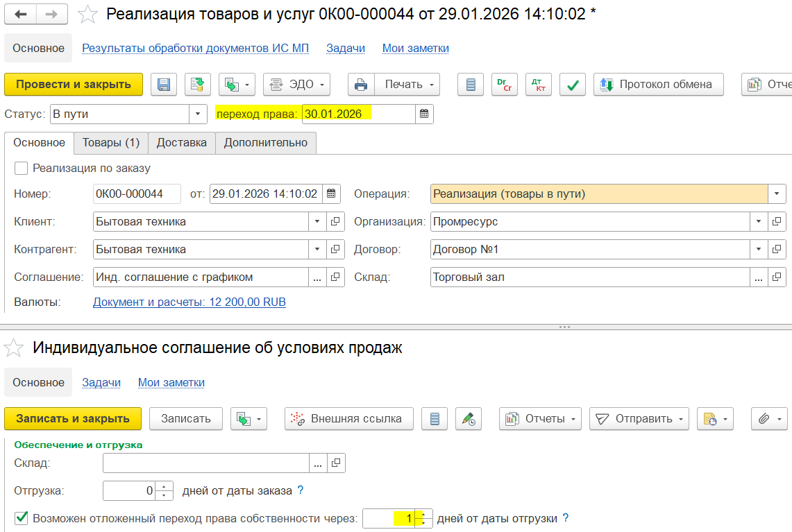This screenshot has height=532, width=792.
Task: Open the Dt/Kt accounting entries icon
Action: point(537,85)
